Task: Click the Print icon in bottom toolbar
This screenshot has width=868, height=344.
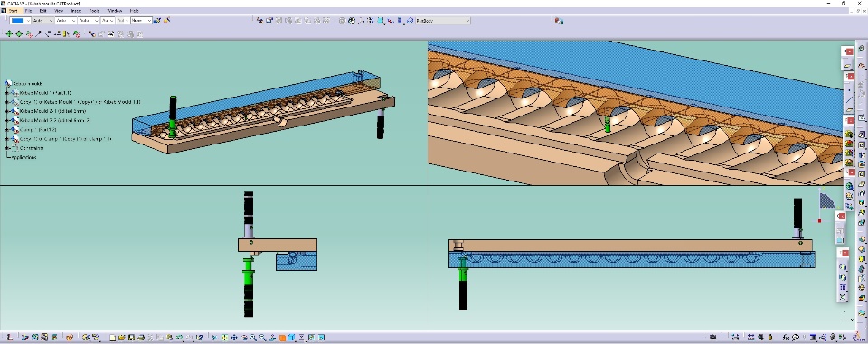Action: (x=141, y=338)
